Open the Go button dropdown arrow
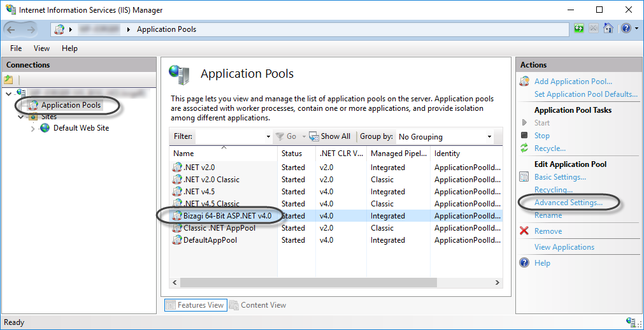Image resolution: width=644 pixels, height=330 pixels. (x=304, y=136)
